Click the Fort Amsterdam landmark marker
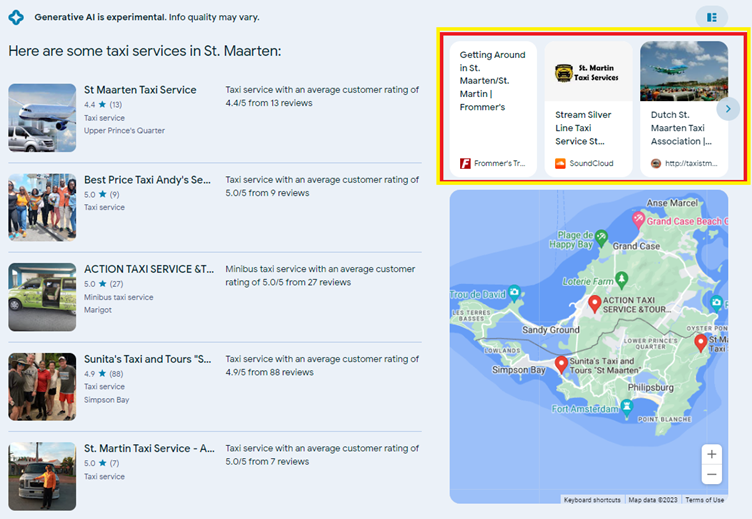Viewport: 752px width, 519px height. (x=626, y=406)
